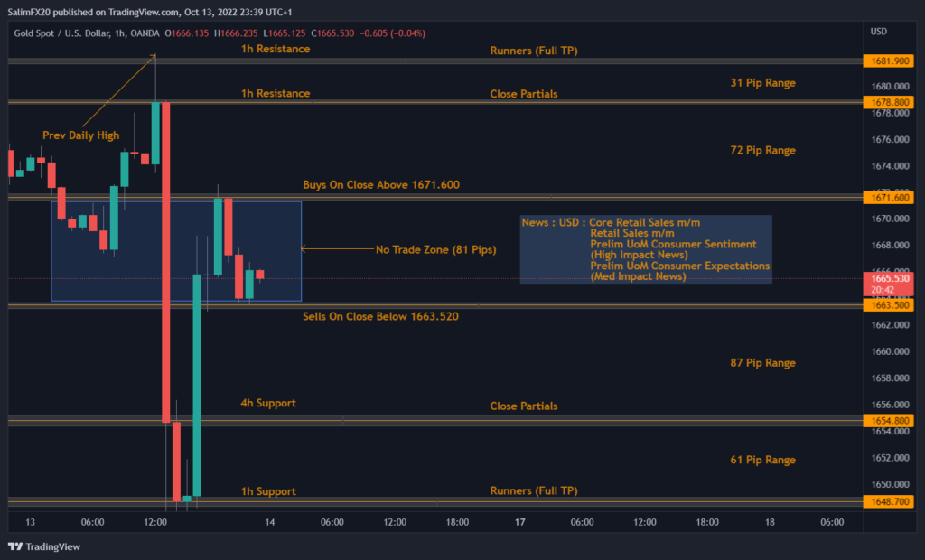Click the Buys On Close Above 1671.600 annotation

point(381,184)
